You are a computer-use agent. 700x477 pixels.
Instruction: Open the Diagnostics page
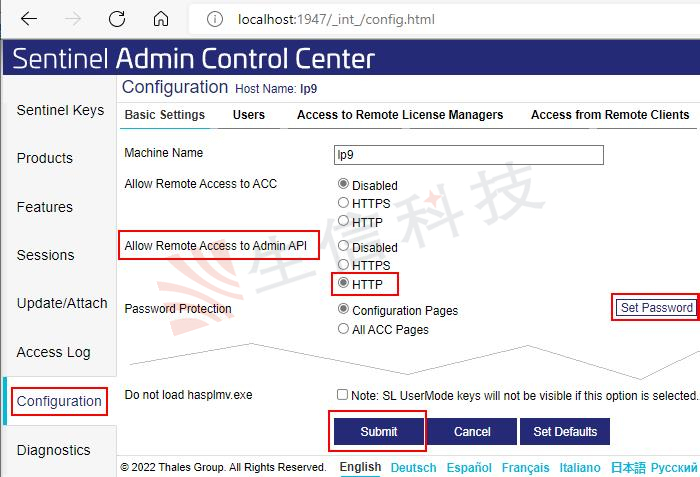(x=54, y=450)
